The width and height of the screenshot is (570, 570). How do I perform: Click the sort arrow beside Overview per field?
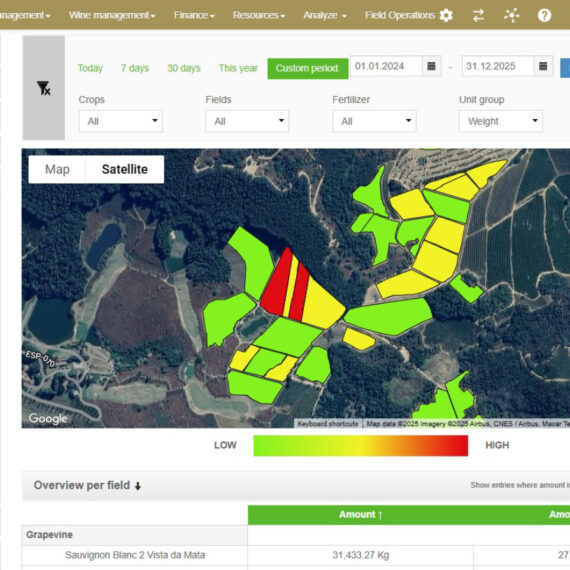tap(138, 486)
